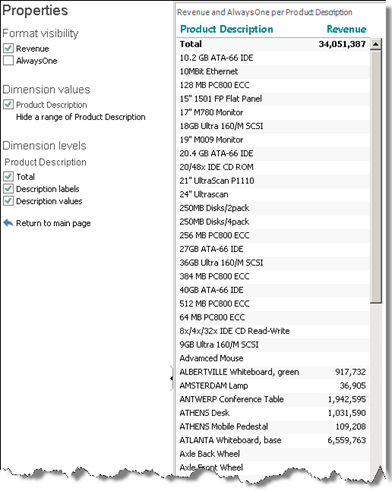This screenshot has width=392, height=491.
Task: Select the Total row label
Action: (x=191, y=44)
